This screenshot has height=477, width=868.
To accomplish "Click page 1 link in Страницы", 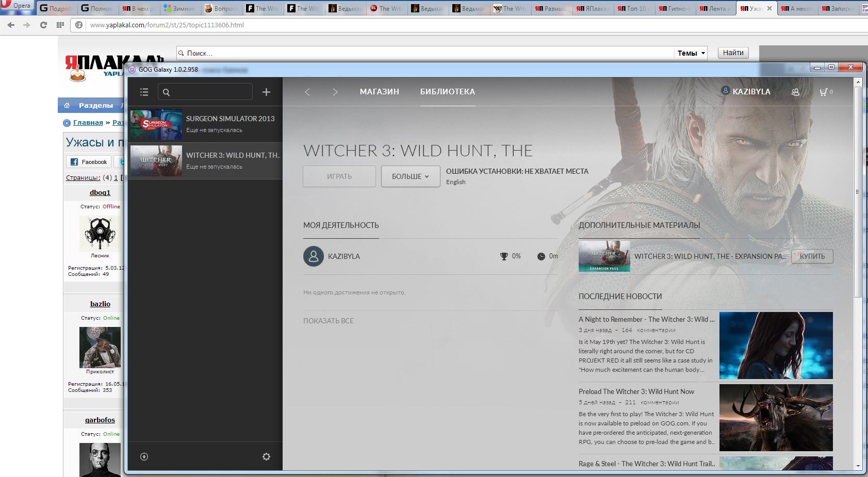I will pos(116,177).
